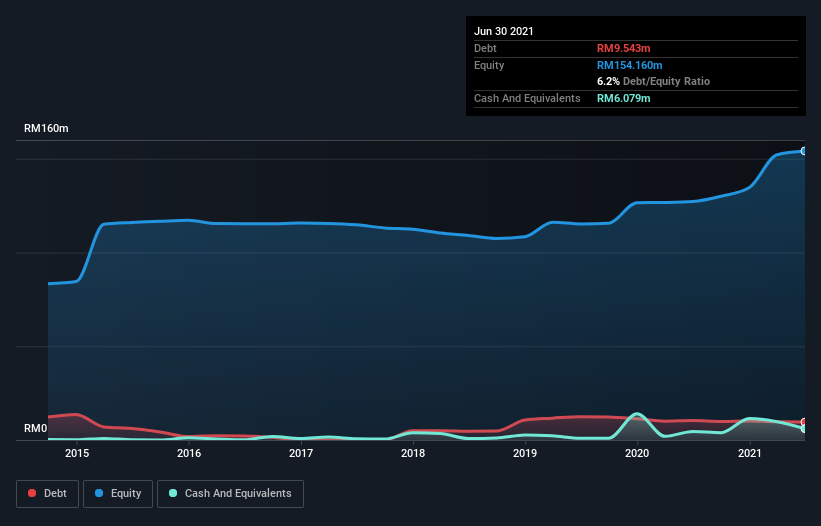This screenshot has height=526, width=821.
Task: Toggle the Debt series in the legend
Action: pos(48,494)
